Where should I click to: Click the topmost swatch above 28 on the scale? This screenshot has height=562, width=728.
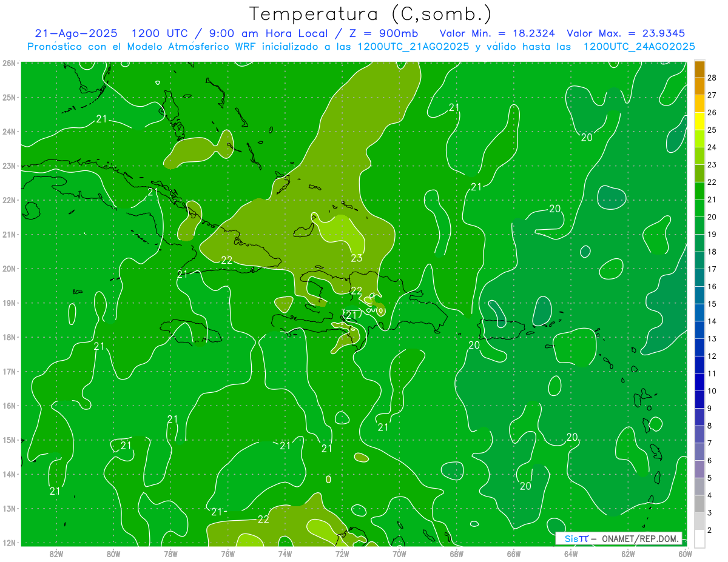click(699, 69)
